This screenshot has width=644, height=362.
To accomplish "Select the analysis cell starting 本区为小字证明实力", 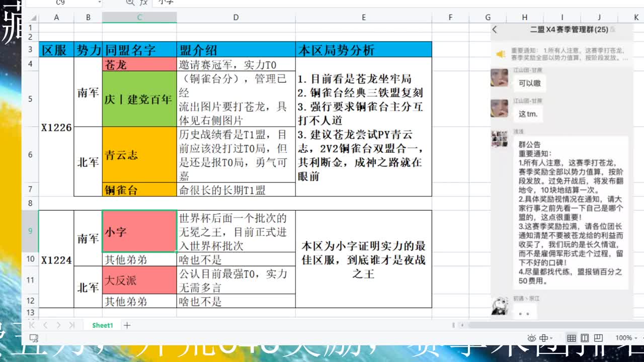I will [364, 259].
